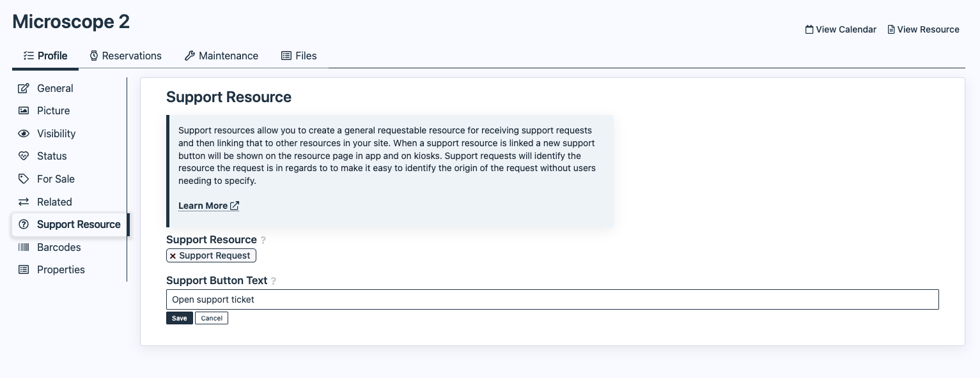Click the Status heartbeat icon
The height and width of the screenshot is (378, 980).
tap(24, 156)
